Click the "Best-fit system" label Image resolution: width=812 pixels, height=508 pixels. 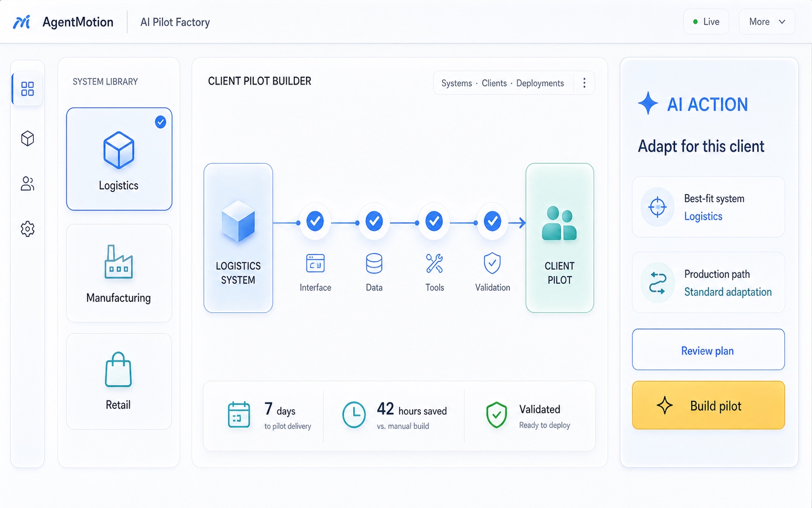[x=714, y=199]
